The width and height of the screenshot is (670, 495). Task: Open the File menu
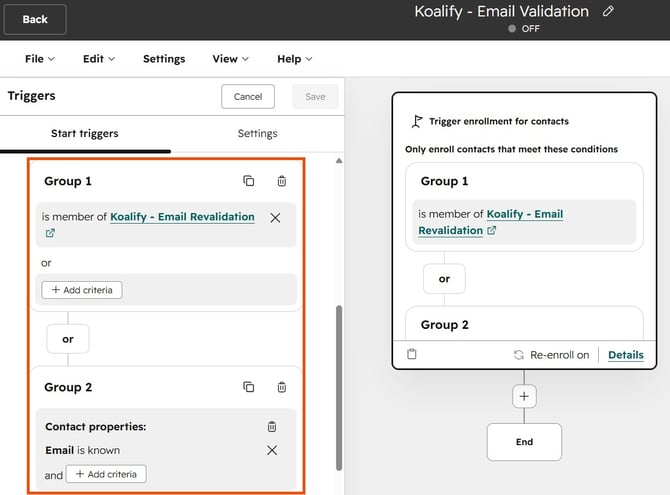pos(40,59)
